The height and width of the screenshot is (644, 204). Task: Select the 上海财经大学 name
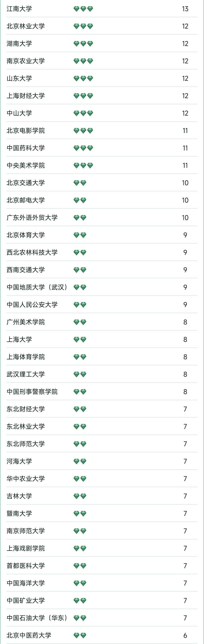click(x=26, y=96)
